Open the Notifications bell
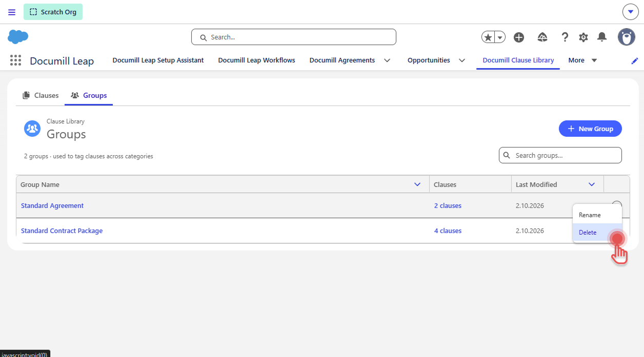 pyautogui.click(x=602, y=37)
